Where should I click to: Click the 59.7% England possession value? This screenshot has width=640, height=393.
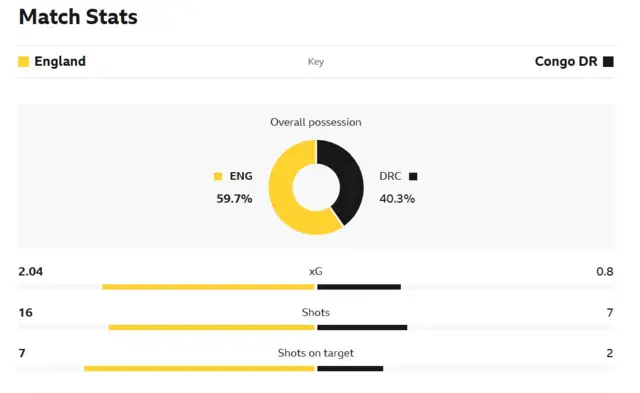point(234,199)
